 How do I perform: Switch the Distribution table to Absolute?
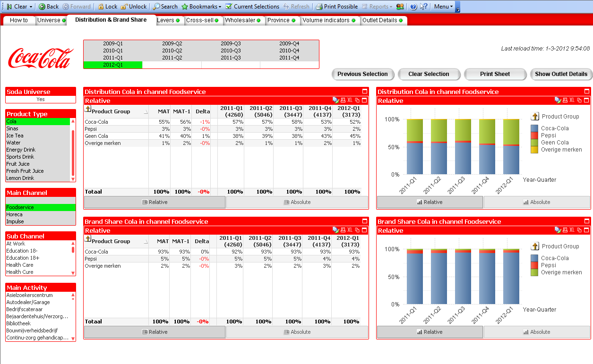297,202
